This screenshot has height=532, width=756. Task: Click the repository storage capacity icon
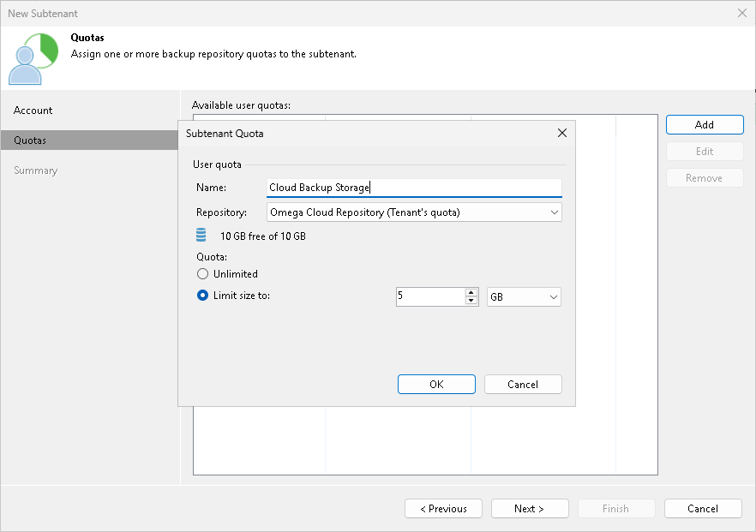coord(199,235)
